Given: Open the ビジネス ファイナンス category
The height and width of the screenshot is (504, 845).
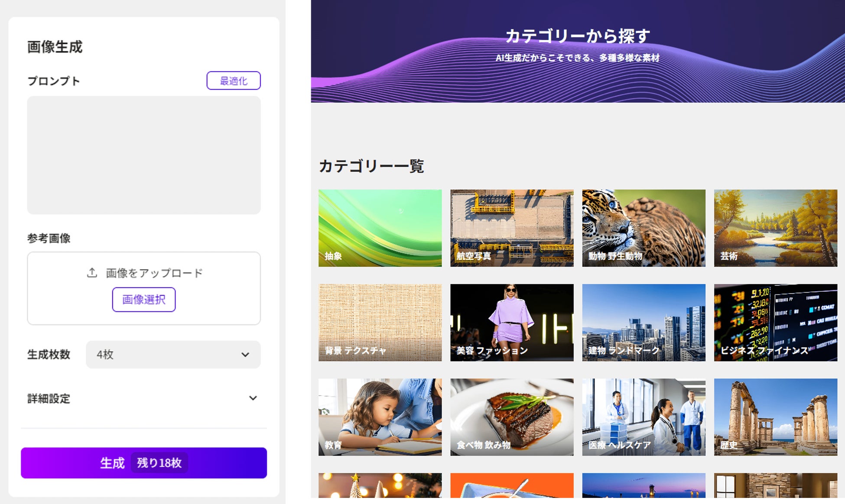Looking at the screenshot, I should coord(775,322).
